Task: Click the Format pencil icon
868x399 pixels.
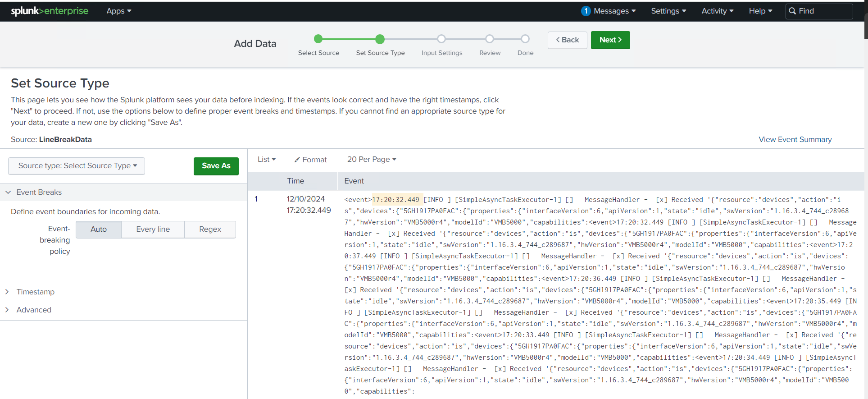Action: [297, 160]
